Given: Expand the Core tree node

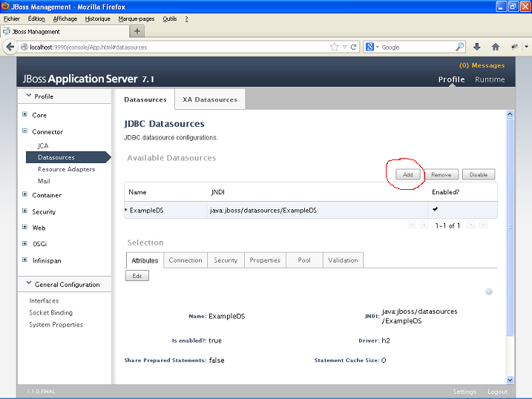Looking at the screenshot, I should click(x=24, y=115).
